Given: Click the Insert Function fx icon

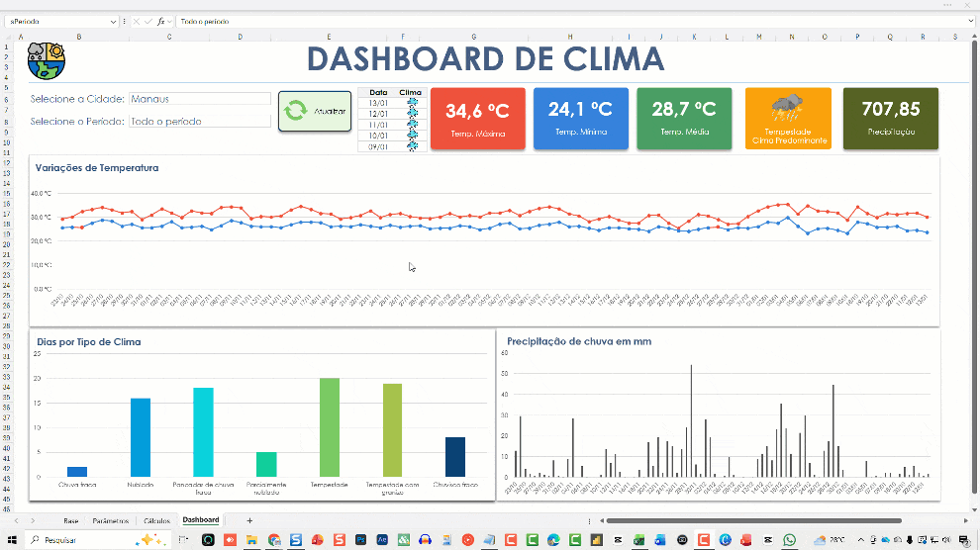Looking at the screenshot, I should click(x=161, y=21).
